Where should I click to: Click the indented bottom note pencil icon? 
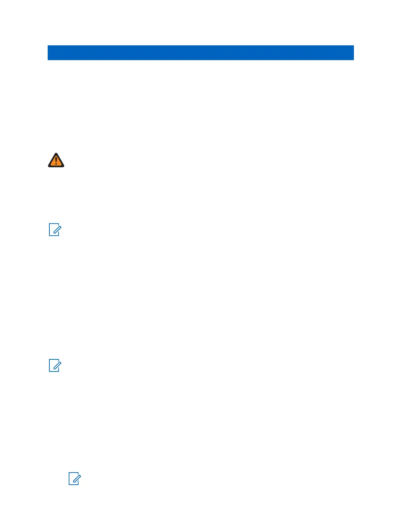coord(75,479)
